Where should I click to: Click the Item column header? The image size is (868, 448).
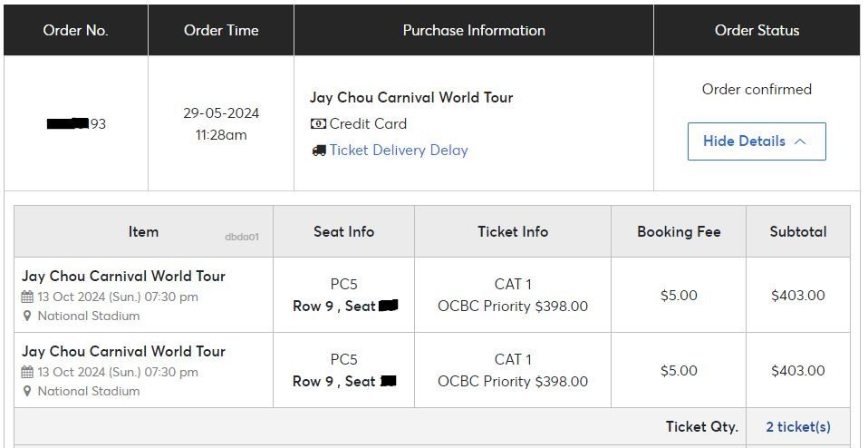[143, 231]
